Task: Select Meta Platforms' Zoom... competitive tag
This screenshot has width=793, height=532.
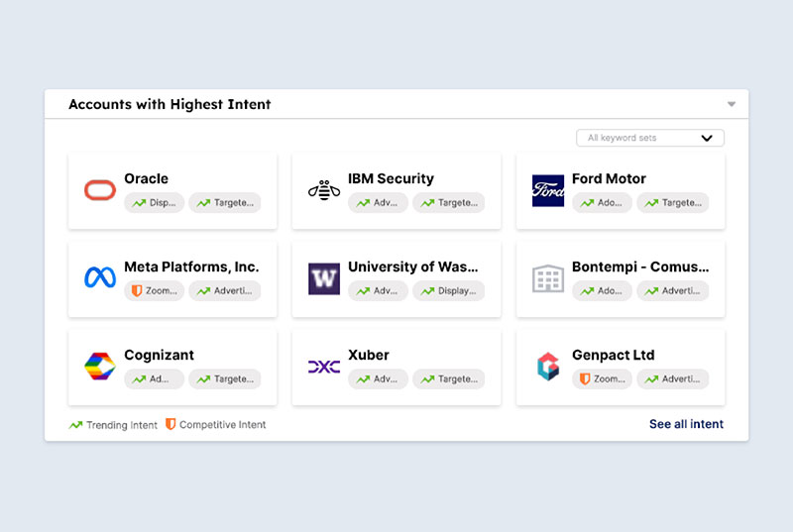Action: click(x=154, y=290)
